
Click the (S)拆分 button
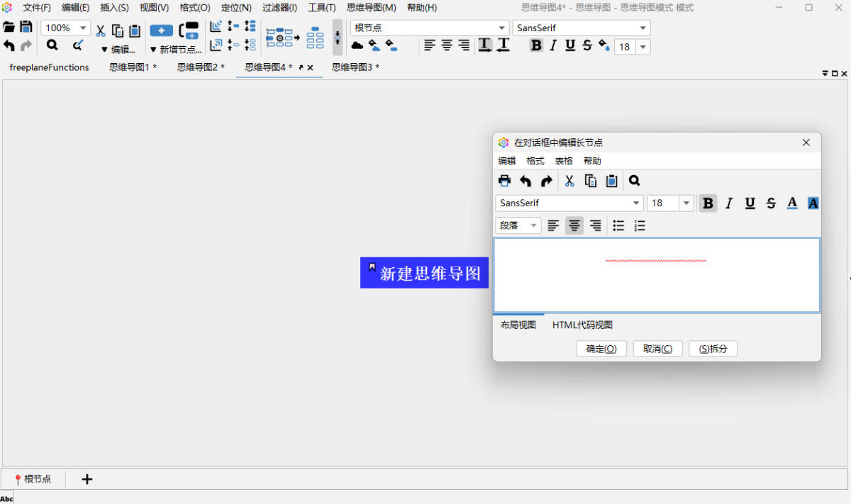coord(713,349)
